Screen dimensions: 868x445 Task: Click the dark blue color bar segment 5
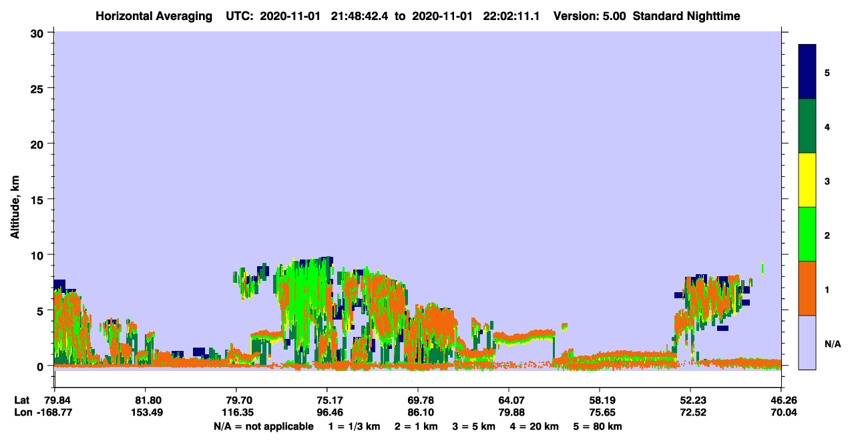[807, 72]
